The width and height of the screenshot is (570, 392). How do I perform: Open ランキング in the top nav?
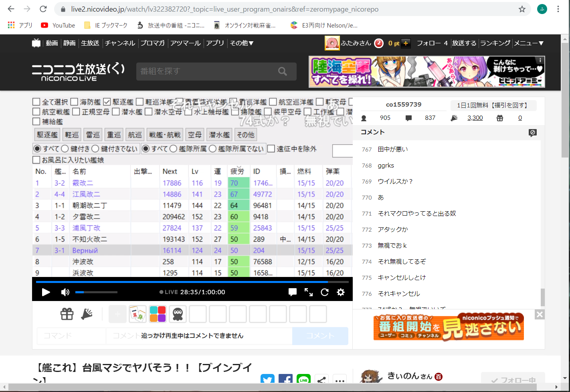(x=495, y=43)
